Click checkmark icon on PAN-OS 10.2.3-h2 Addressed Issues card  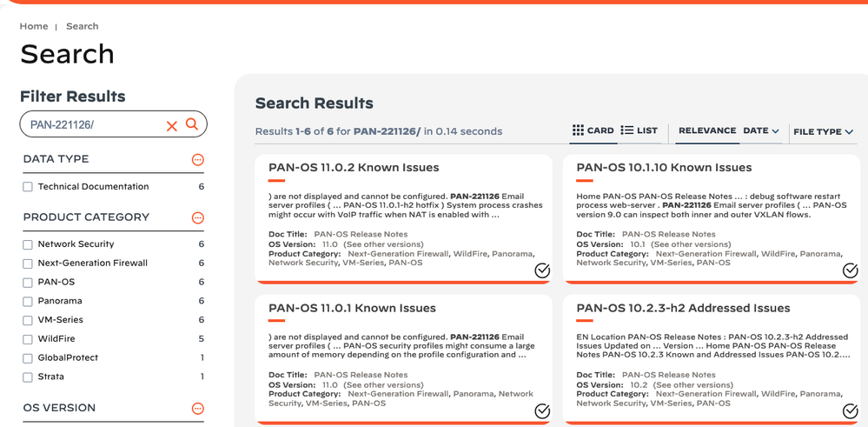[851, 411]
